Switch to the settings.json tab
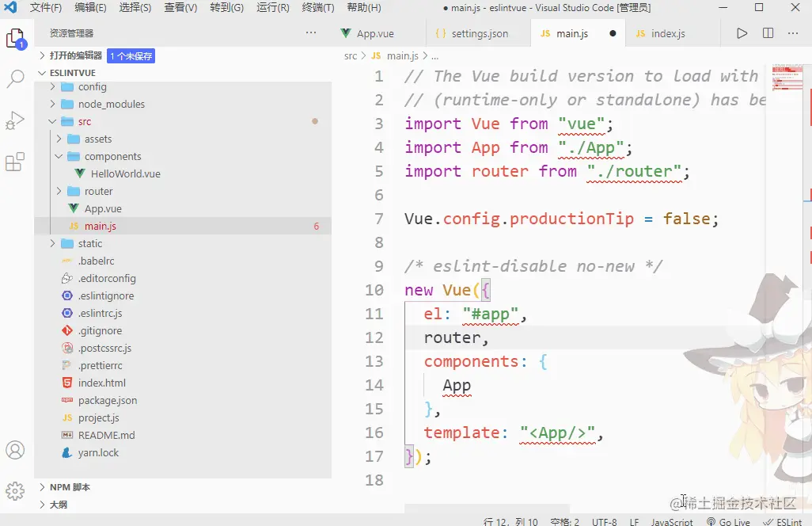The width and height of the screenshot is (812, 526). 480,33
